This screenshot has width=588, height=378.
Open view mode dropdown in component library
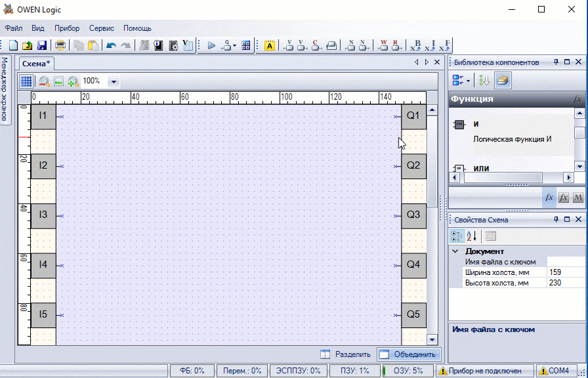point(461,80)
